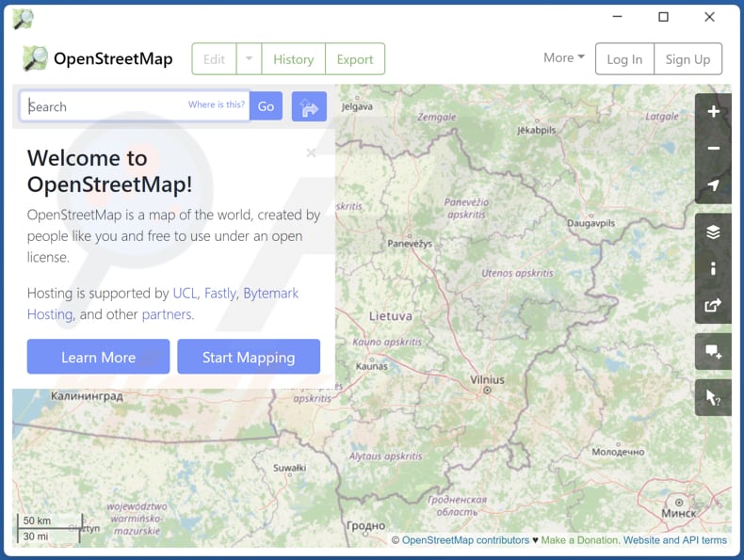Image resolution: width=744 pixels, height=560 pixels.
Task: Activate the Query features tool
Action: coord(713,398)
